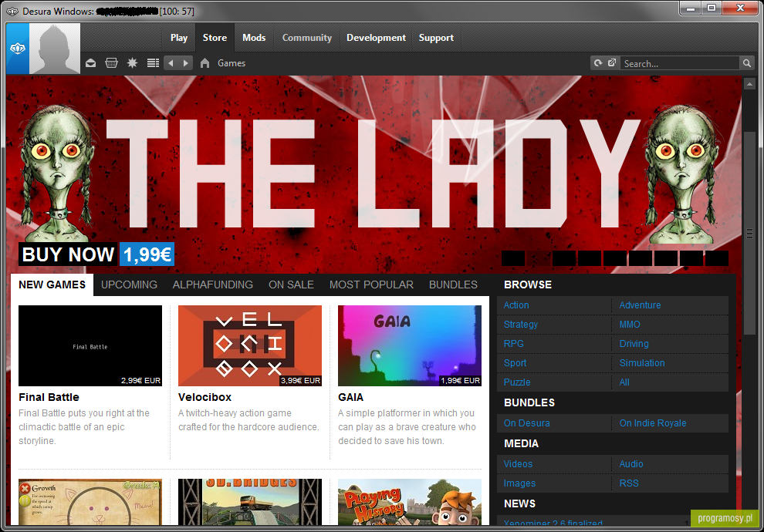Image resolution: width=764 pixels, height=532 pixels.
Task: Click the Buy Now banner button
Action: [68, 254]
